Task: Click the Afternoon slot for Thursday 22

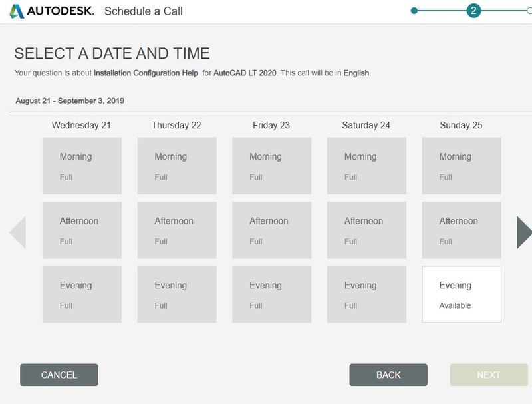Action: coord(178,231)
